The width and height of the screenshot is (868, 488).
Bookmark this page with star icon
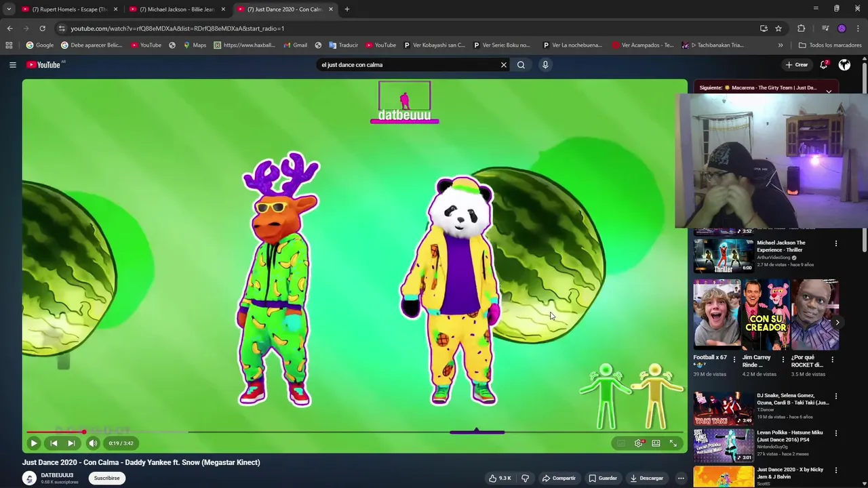click(x=778, y=28)
